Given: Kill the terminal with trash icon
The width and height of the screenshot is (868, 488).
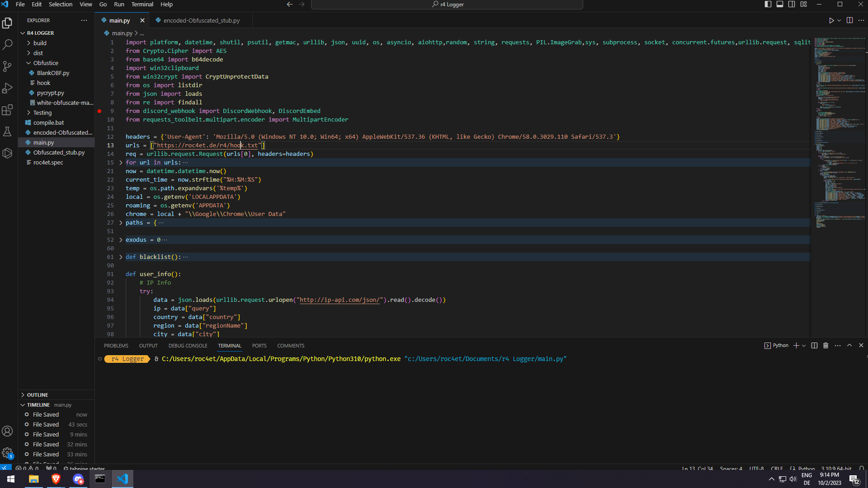Looking at the screenshot, I should point(826,346).
